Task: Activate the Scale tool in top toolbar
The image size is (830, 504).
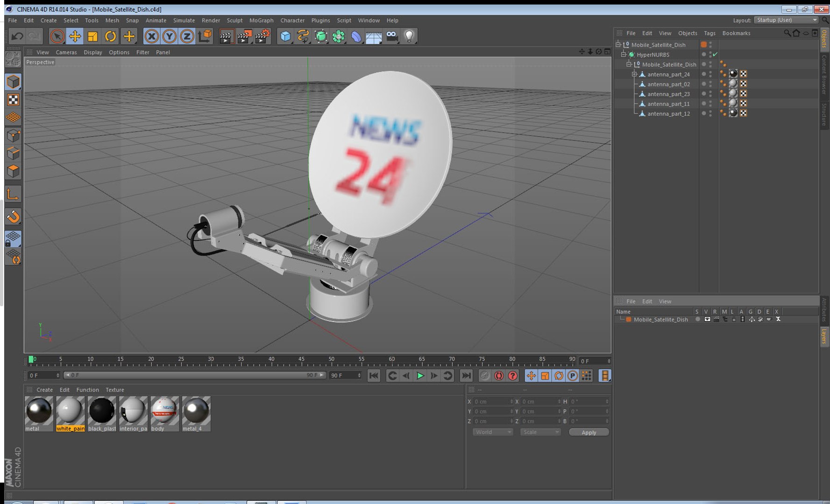Action: 92,36
